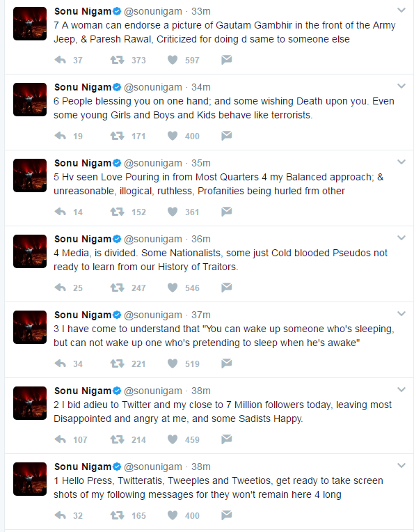Screen dimensions: 414x532
Task: Open the more-options chevron on the 33m tweet
Action: (x=401, y=10)
